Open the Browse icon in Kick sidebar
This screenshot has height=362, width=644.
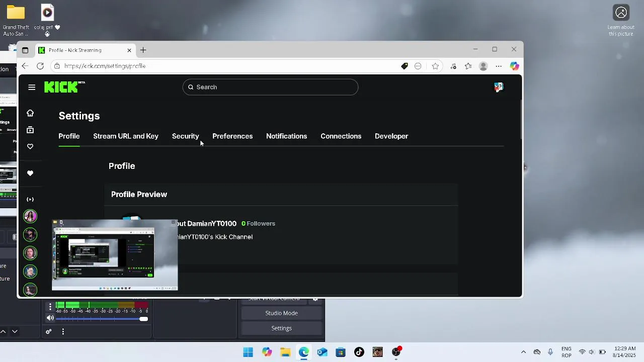30,130
